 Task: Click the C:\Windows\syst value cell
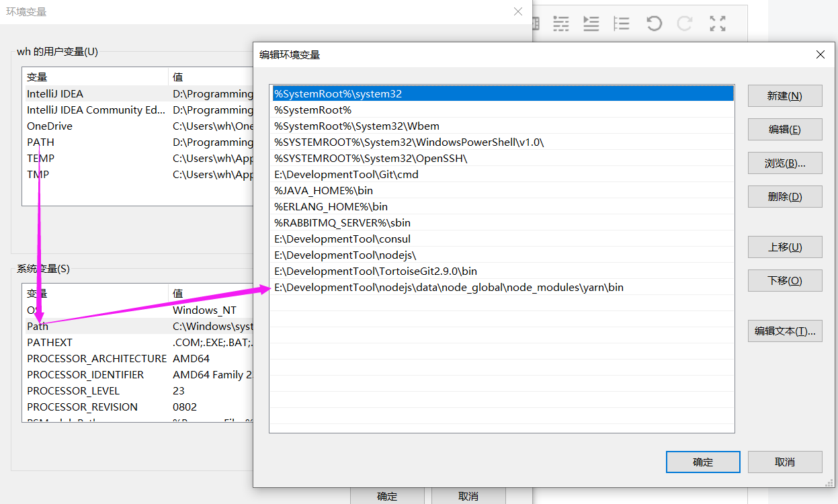tap(212, 326)
